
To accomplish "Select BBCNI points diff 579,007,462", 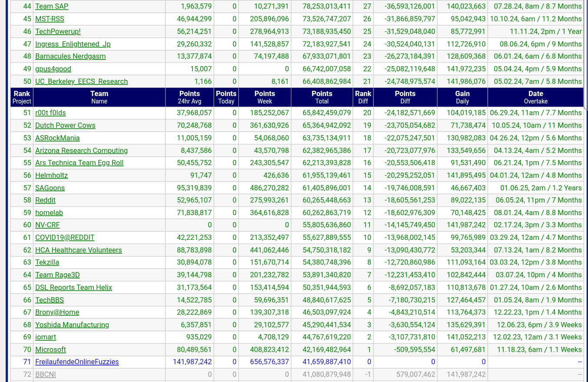I will click(x=416, y=375).
